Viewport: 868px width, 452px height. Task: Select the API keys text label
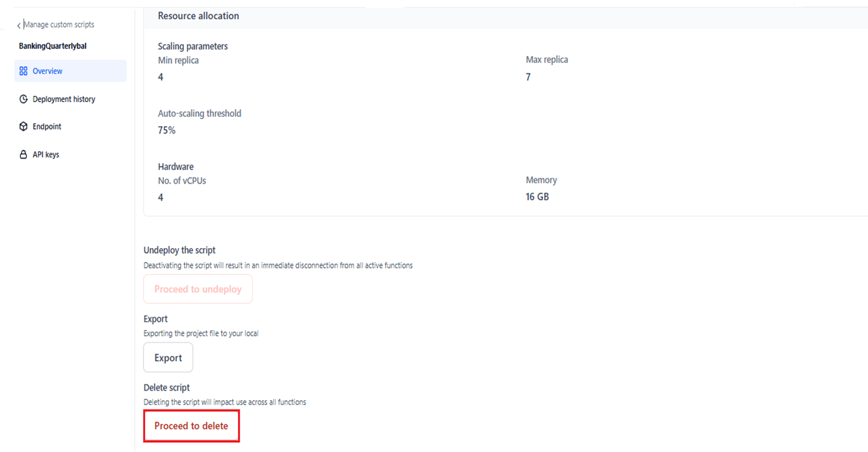tap(45, 155)
